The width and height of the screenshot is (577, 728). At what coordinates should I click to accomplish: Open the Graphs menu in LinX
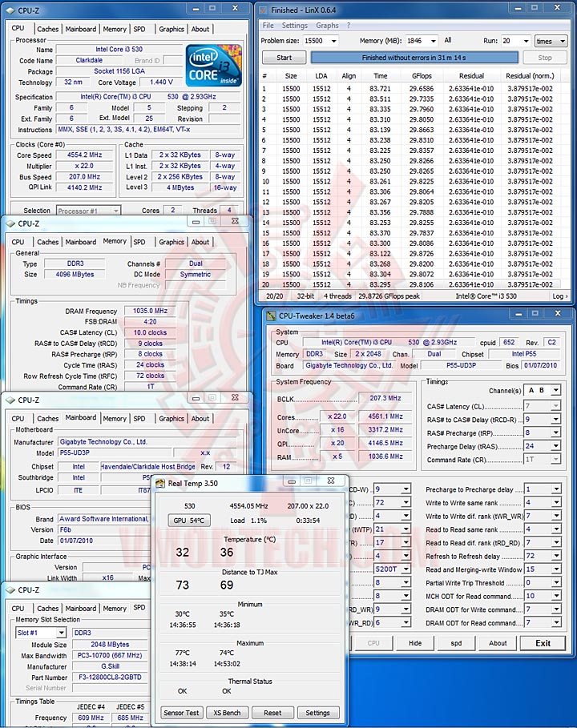pos(327,26)
